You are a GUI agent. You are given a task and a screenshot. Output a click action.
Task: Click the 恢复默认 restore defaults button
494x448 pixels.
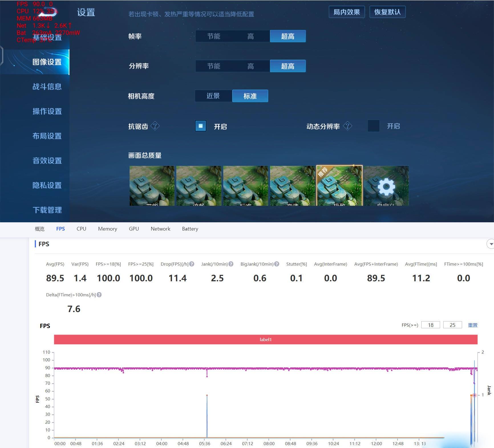(x=387, y=12)
